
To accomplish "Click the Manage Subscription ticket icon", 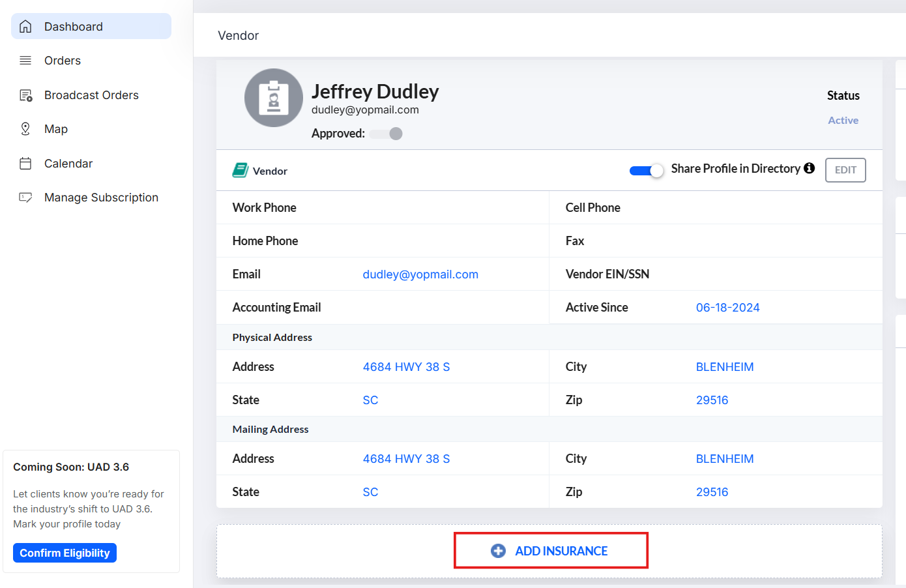I will point(25,198).
